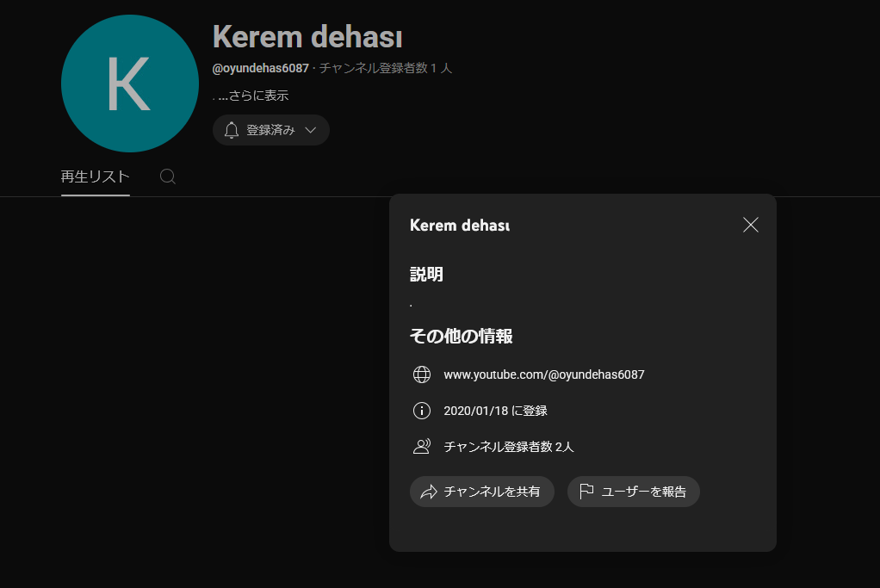
Task: Expand description via …さらに表示
Action: [253, 96]
